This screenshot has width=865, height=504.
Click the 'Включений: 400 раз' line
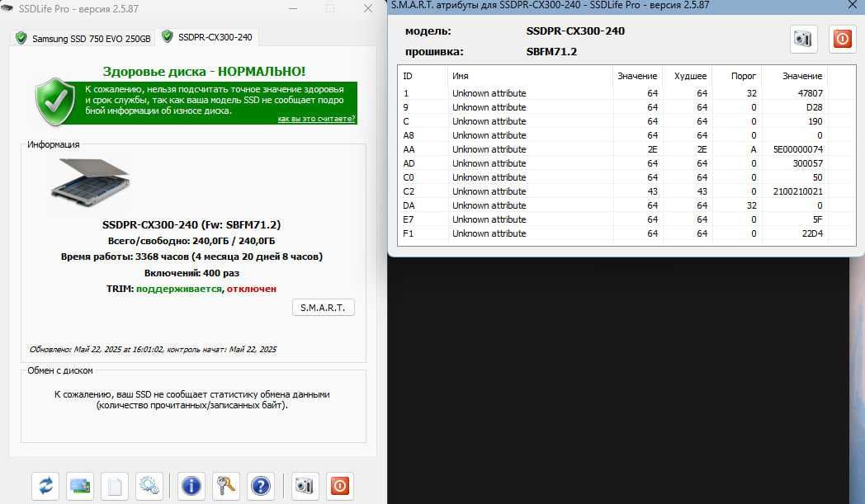click(191, 273)
